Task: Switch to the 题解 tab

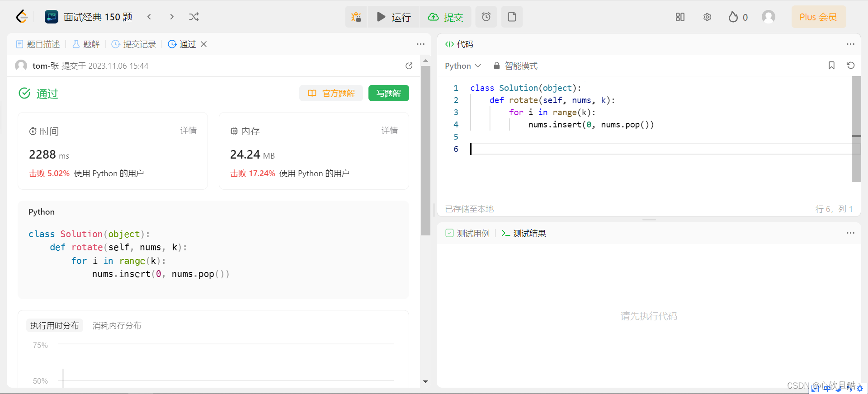Action: coord(86,44)
